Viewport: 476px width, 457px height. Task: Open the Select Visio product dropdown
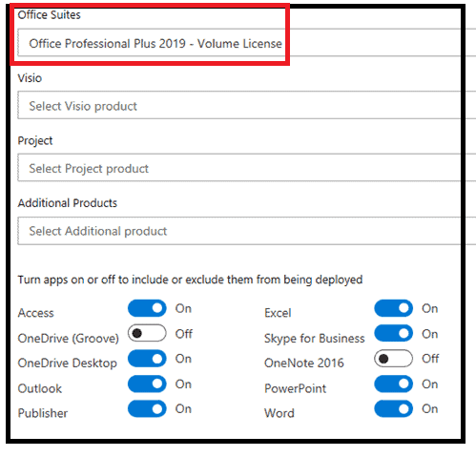click(x=246, y=105)
